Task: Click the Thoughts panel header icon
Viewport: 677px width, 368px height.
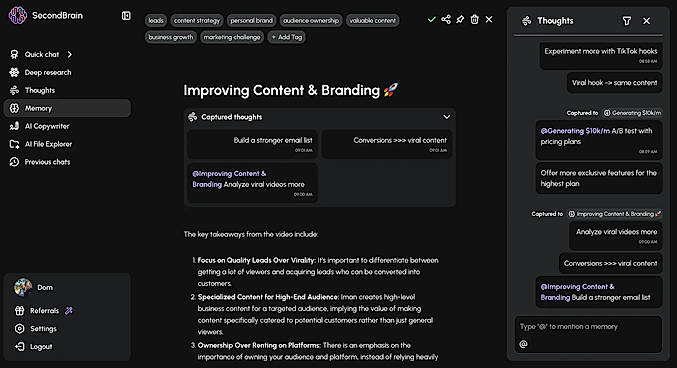Action: click(526, 21)
